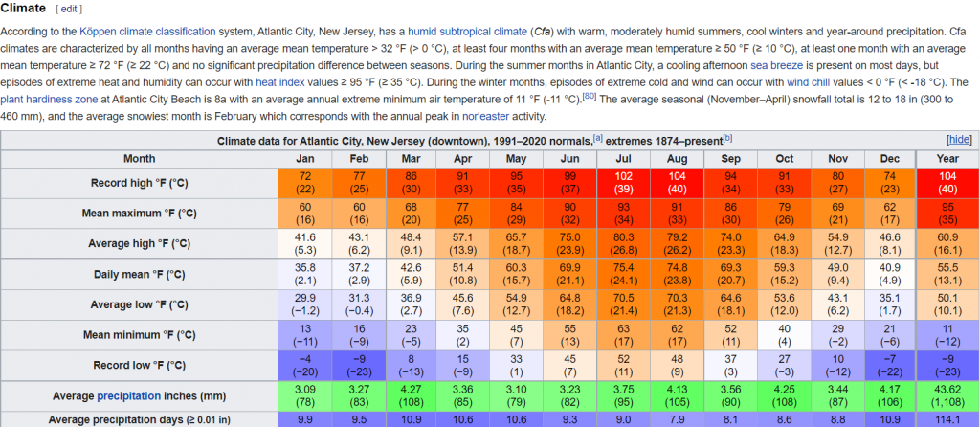Select the Year column header
This screenshot has height=427, width=980.
click(946, 159)
